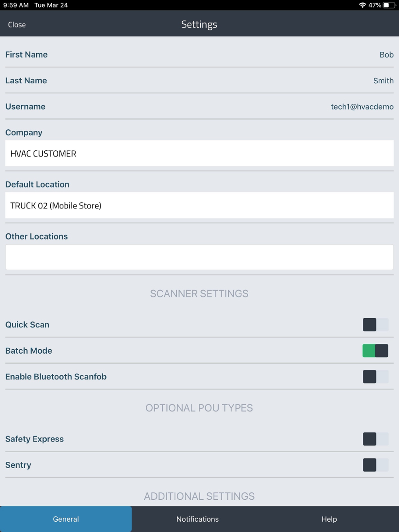This screenshot has width=399, height=532.
Task: Toggle the Sentry switch on
Action: click(375, 465)
